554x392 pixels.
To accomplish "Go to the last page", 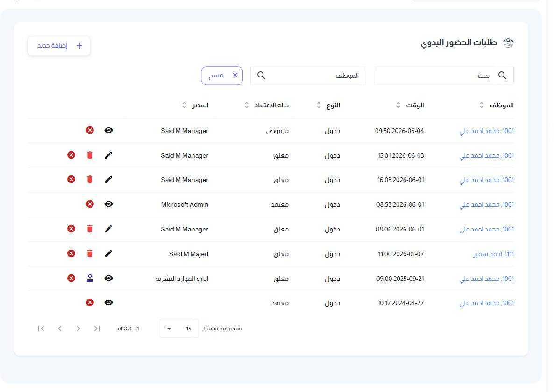I will coord(41,329).
